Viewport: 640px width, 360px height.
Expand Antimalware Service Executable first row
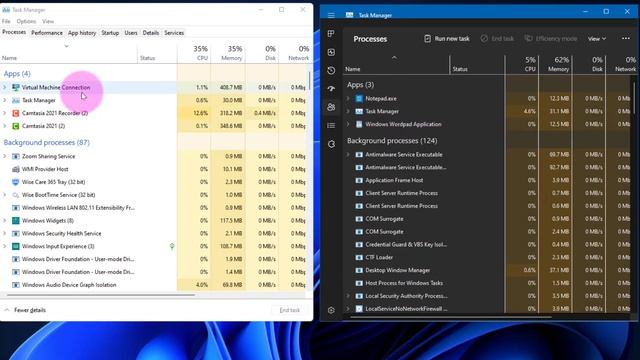[348, 155]
